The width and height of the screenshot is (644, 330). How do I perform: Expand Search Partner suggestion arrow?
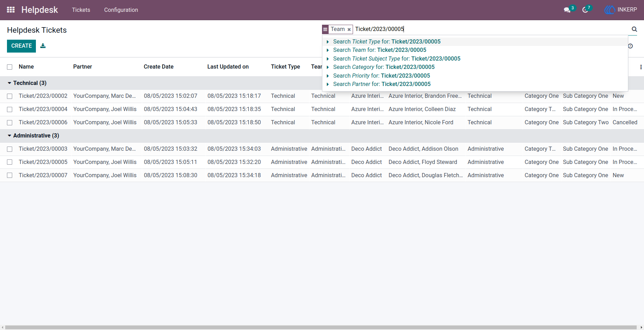[328, 84]
